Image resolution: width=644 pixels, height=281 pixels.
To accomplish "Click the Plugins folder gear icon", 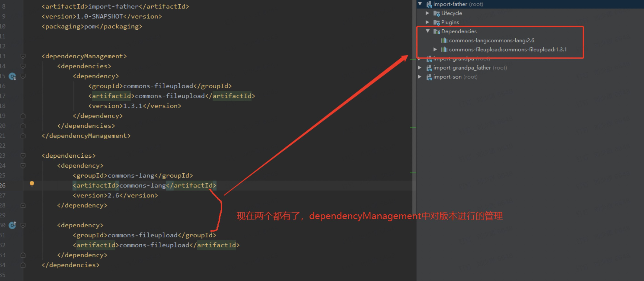I will [437, 22].
